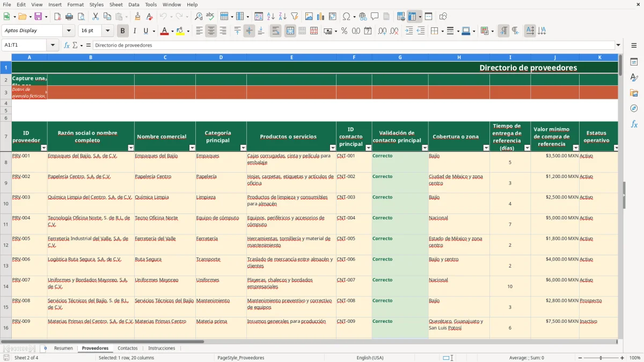Toggle the AutoFilter funnel button

pyautogui.click(x=295, y=17)
